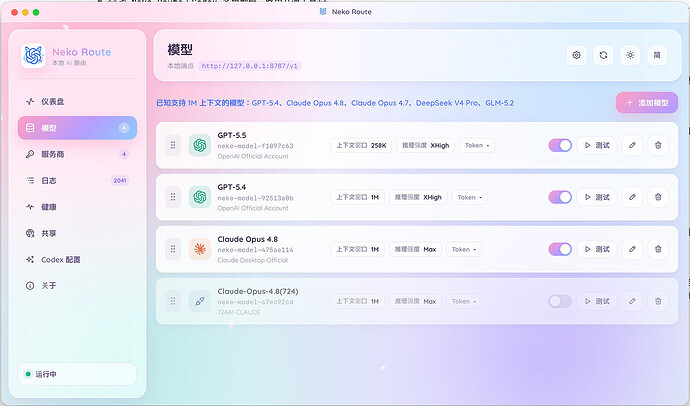Edit the GPT-5.5 model with pencil icon

coord(632,145)
